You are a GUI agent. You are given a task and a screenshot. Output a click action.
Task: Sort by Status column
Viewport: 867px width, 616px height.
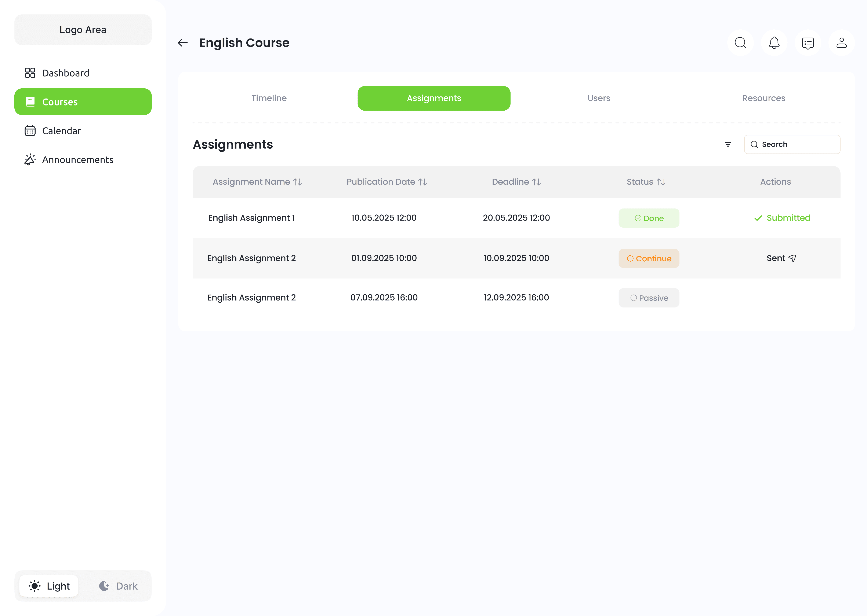coord(660,182)
